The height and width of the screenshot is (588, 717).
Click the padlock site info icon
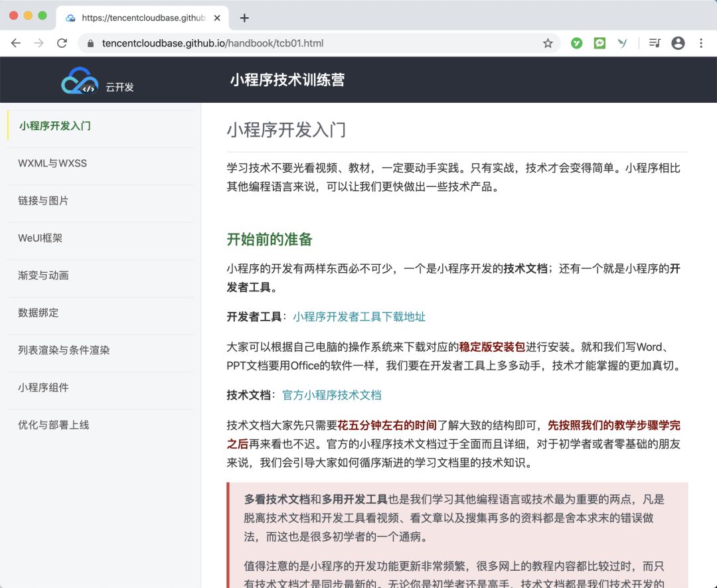click(x=91, y=43)
